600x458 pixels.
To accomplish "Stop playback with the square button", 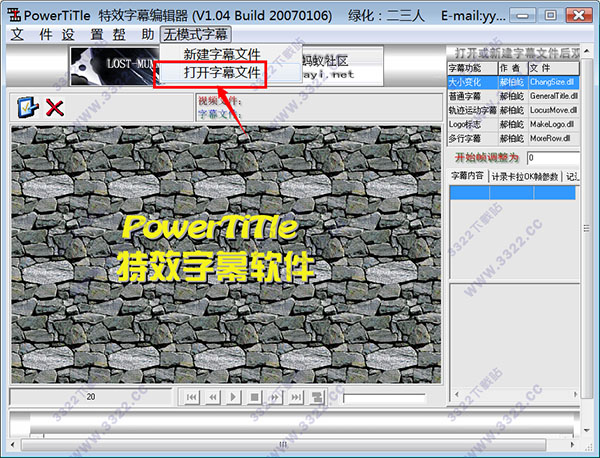I will pyautogui.click(x=254, y=397).
